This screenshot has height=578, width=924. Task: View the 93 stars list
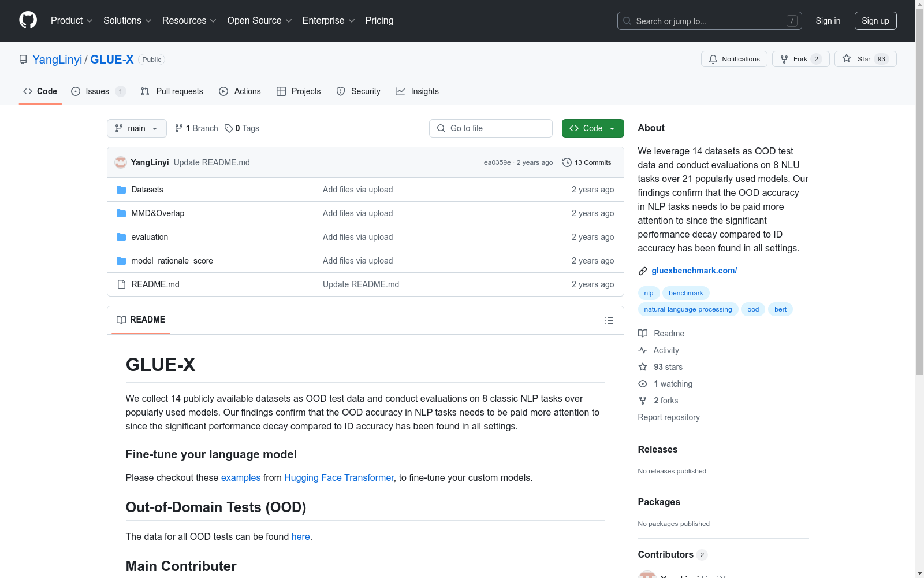tap(661, 367)
